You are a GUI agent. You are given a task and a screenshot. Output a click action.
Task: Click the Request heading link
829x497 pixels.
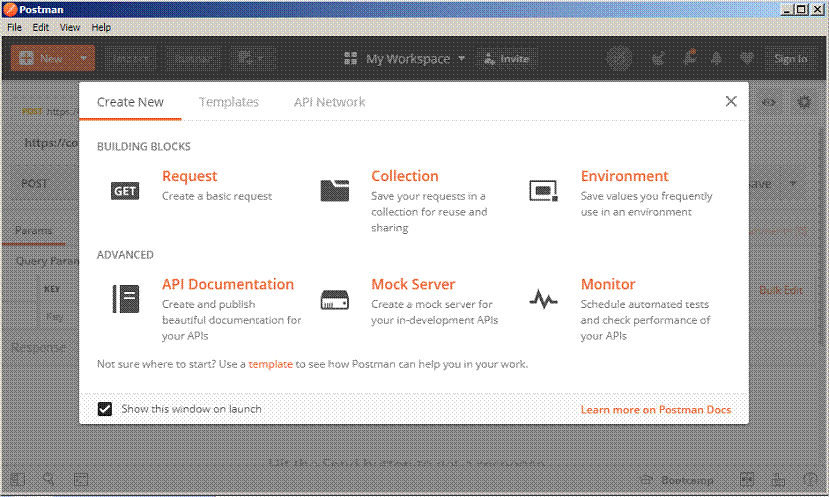pos(189,176)
